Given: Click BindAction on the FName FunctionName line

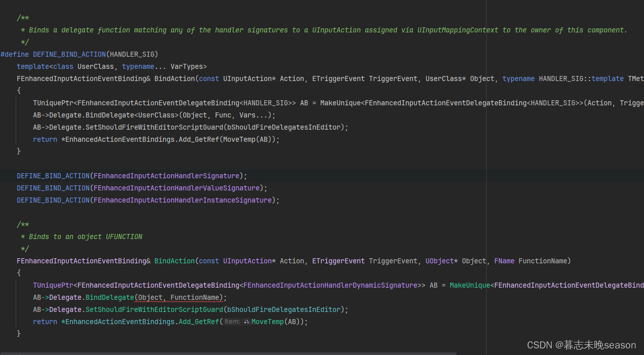Looking at the screenshot, I should [175, 261].
